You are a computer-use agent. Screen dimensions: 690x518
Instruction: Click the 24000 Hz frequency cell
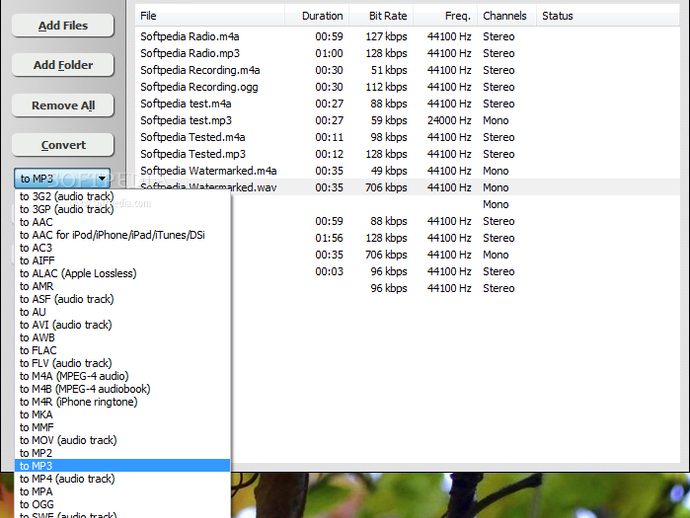[449, 120]
